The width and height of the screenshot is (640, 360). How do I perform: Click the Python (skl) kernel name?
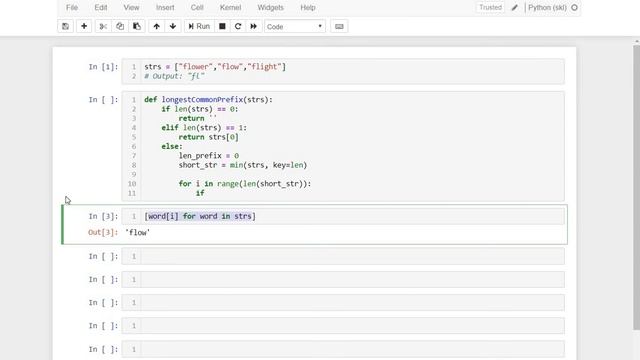click(x=547, y=7)
